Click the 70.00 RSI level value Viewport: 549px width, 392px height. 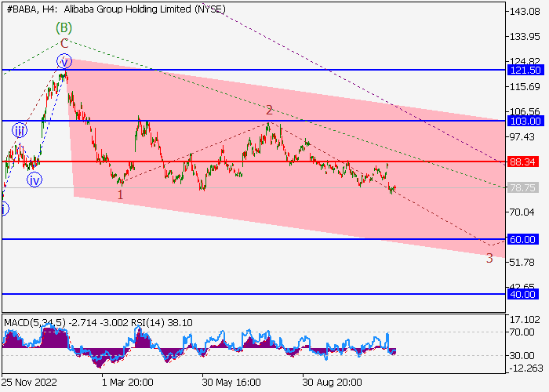(x=522, y=332)
